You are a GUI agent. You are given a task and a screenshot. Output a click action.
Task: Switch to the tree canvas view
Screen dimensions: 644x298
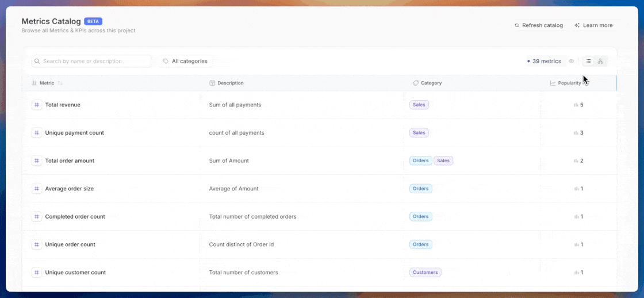coord(600,61)
